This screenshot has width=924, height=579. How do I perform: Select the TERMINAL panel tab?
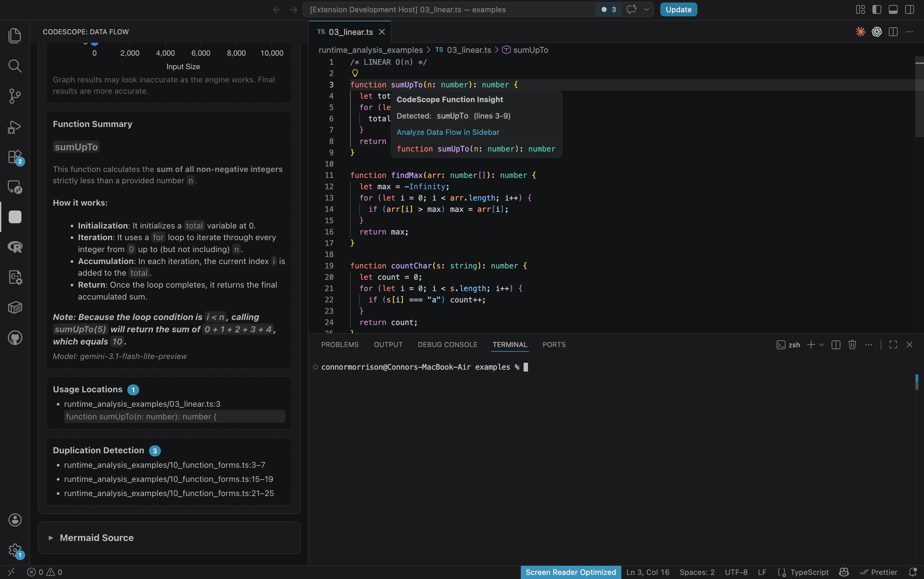pos(510,345)
